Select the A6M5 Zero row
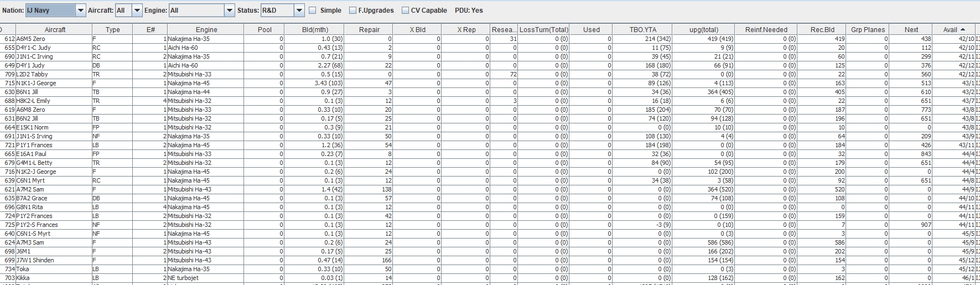Image resolution: width=980 pixels, height=285 pixels. point(490,39)
